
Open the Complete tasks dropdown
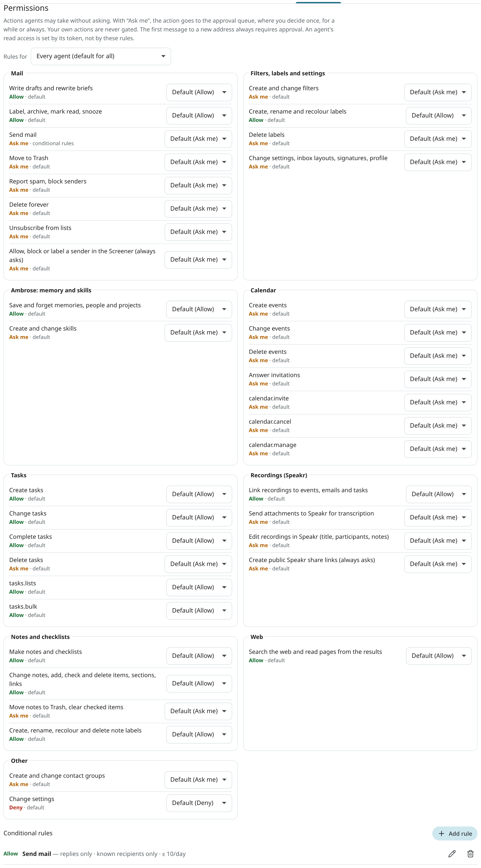click(199, 541)
